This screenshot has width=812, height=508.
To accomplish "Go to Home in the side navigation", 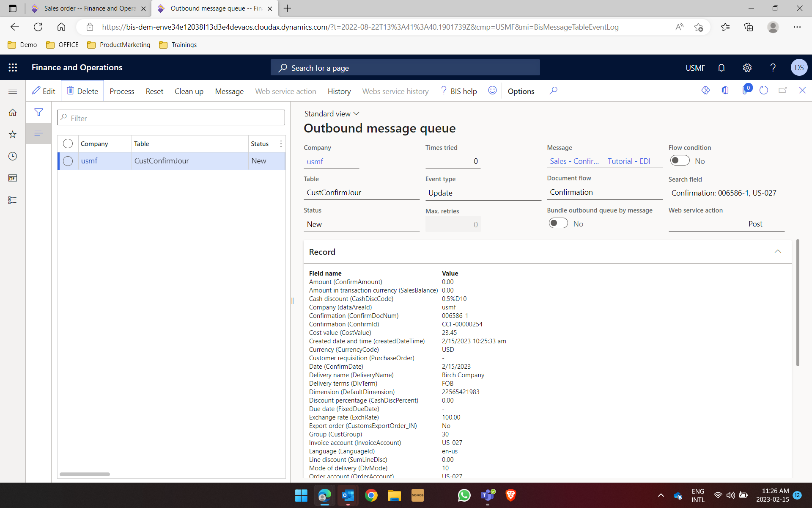I will [x=13, y=112].
